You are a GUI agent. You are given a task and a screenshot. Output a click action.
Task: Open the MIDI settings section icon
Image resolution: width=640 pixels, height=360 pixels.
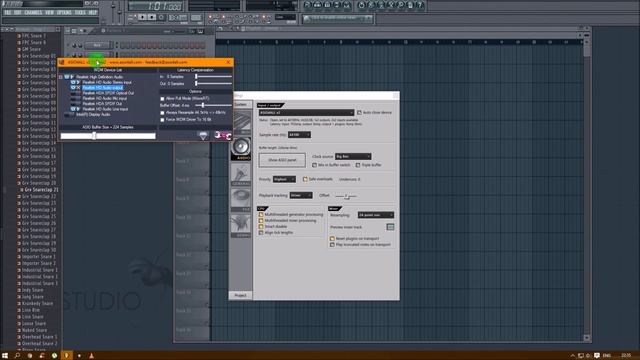pos(241,123)
